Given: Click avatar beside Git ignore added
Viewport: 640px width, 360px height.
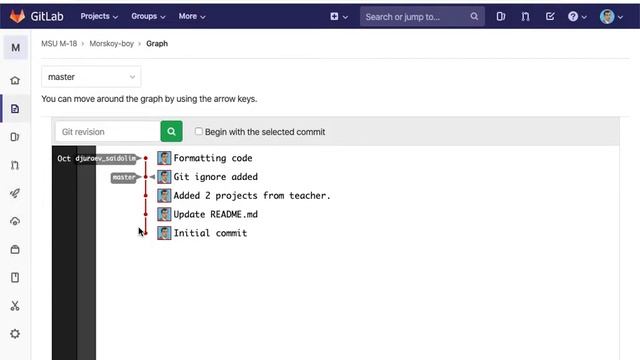Looking at the screenshot, I should point(164,177).
